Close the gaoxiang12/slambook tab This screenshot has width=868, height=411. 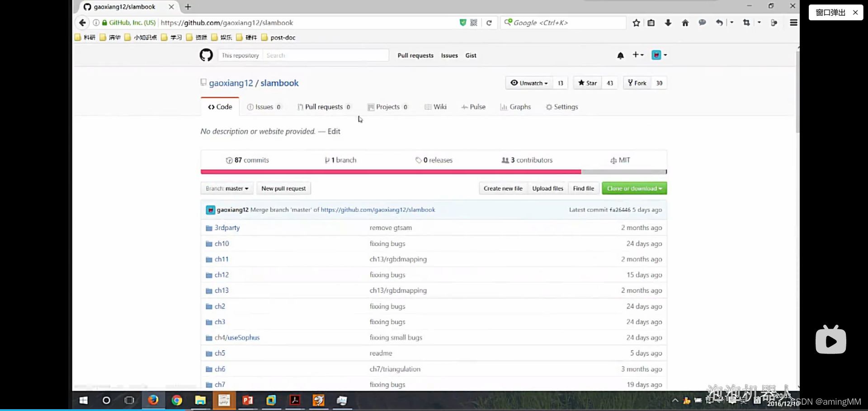pyautogui.click(x=171, y=7)
